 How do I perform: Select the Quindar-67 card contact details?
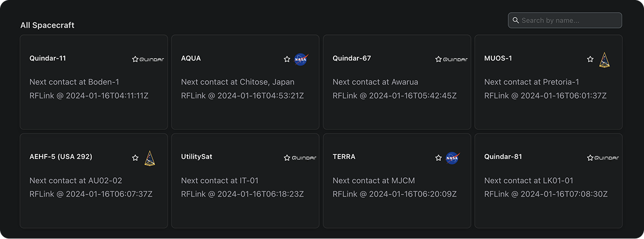(x=394, y=89)
